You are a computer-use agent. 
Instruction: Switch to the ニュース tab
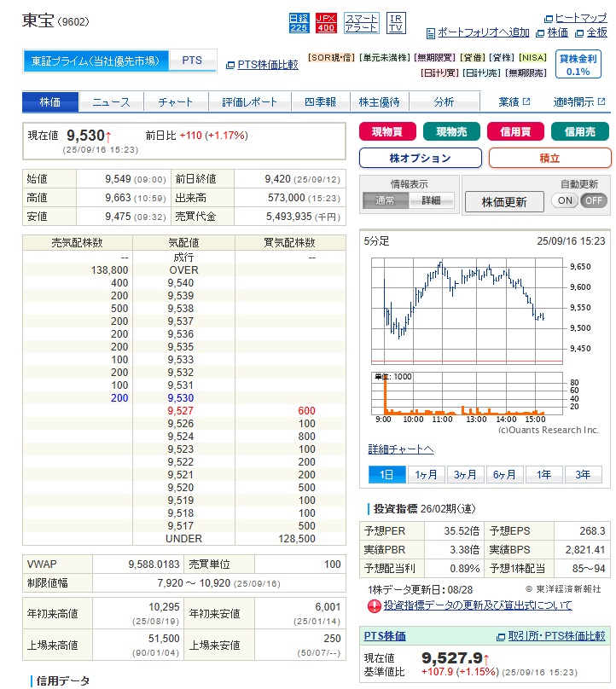[x=111, y=102]
